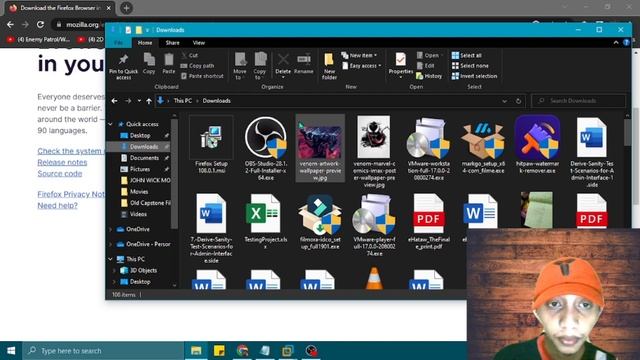Viewport: 640px width, 360px height.
Task: Open the Copy to menu
Action: point(260,66)
